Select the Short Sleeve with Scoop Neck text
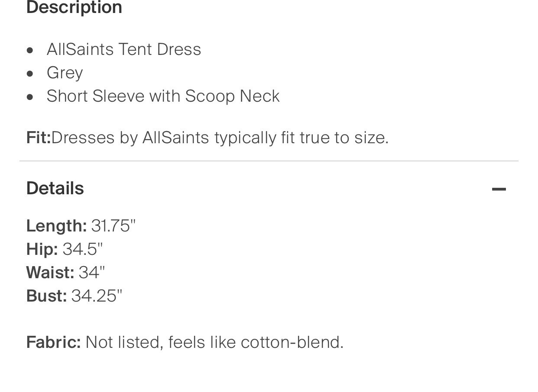The height and width of the screenshot is (392, 538). (163, 96)
